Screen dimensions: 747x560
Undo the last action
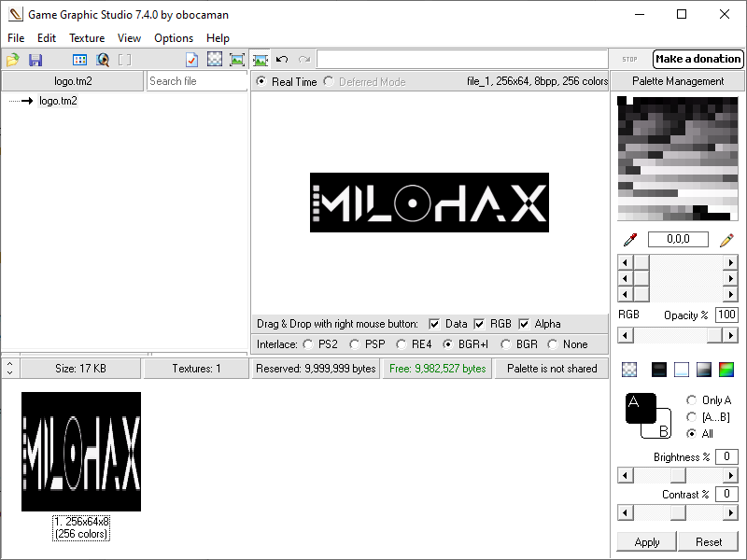click(x=282, y=59)
